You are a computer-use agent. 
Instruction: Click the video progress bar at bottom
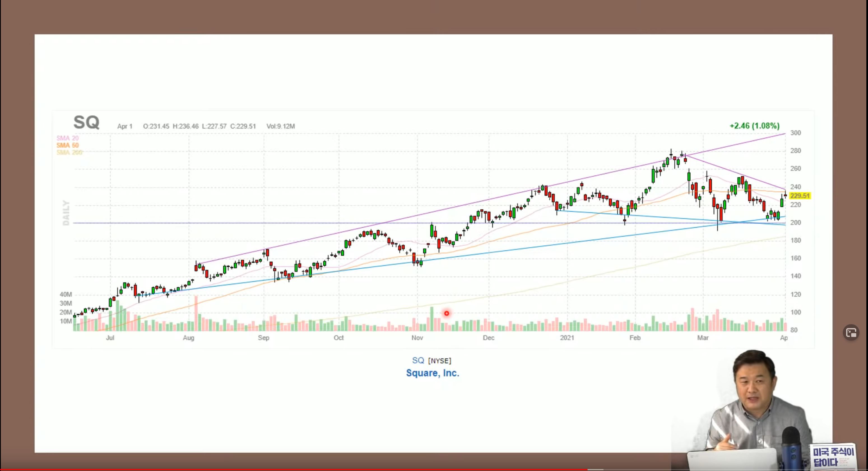point(434,469)
